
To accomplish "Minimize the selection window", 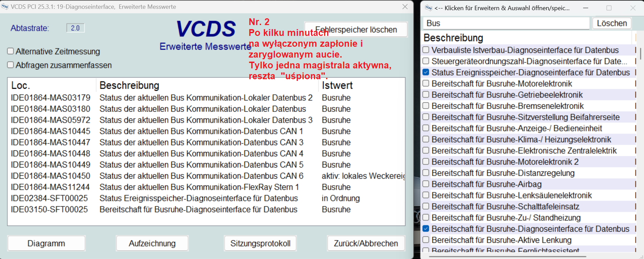I will 585,8.
